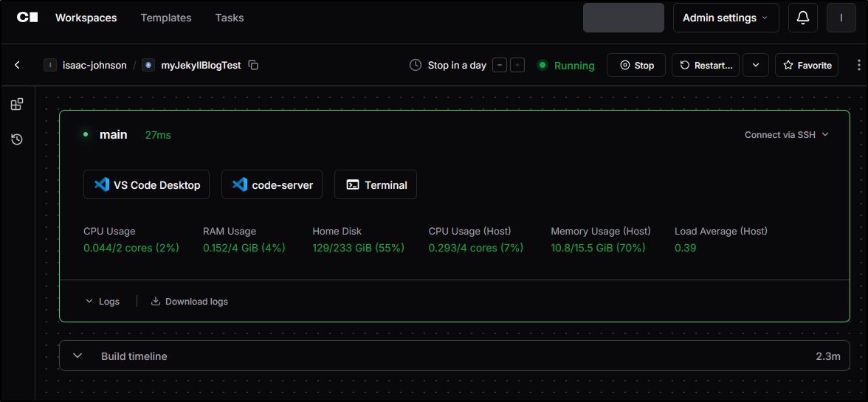Expand the Build timeline section

pos(77,356)
